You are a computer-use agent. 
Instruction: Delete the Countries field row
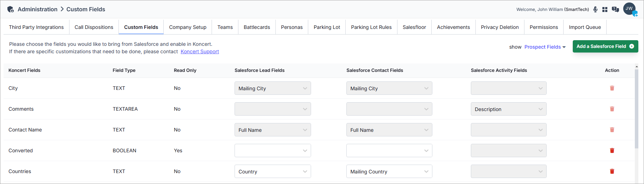(x=612, y=171)
